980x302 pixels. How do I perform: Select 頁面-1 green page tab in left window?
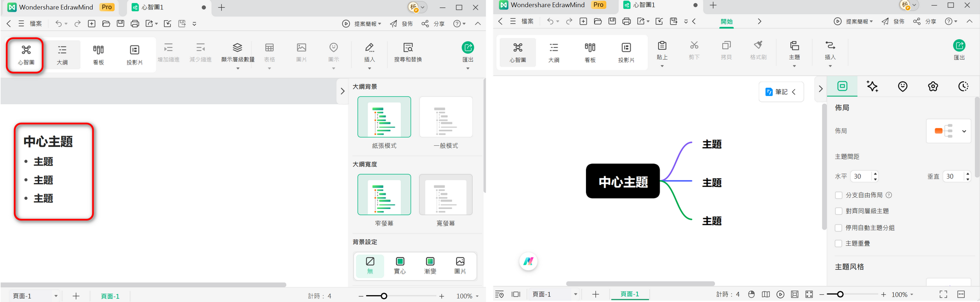[x=110, y=296]
